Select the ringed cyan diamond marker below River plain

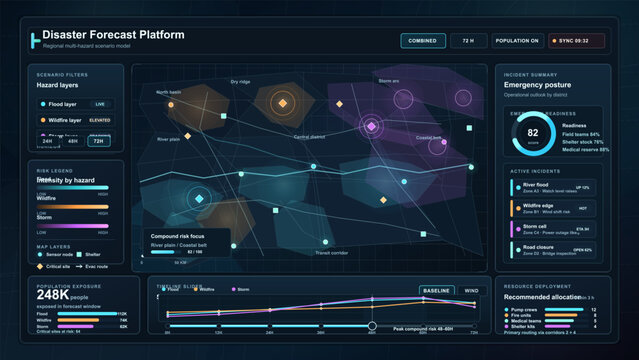click(199, 199)
